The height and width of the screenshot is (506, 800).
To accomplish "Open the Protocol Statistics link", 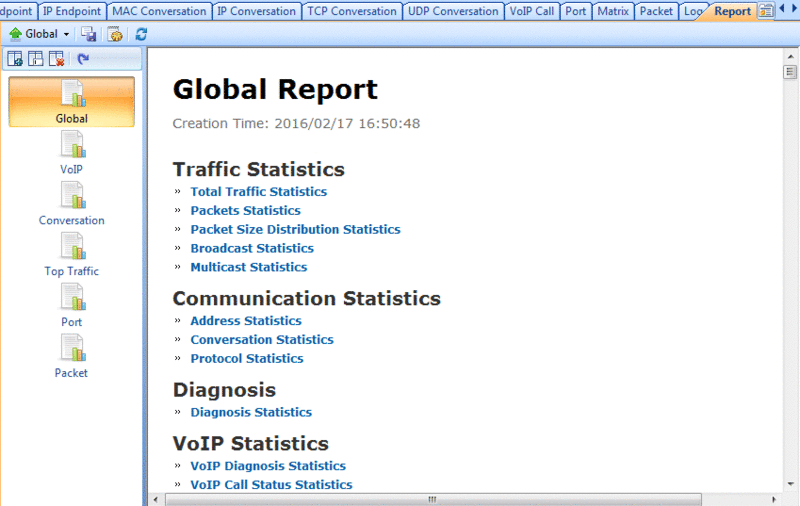I will (x=247, y=359).
